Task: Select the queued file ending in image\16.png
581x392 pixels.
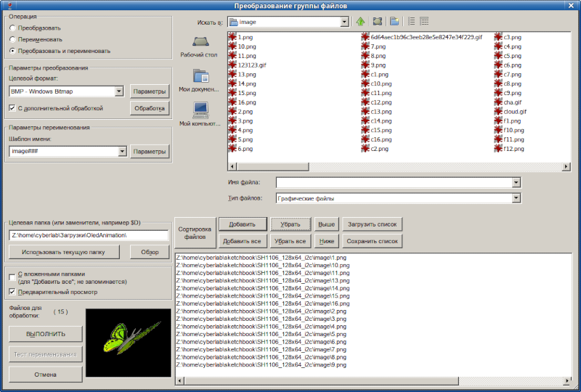Action: pyautogui.click(x=263, y=303)
